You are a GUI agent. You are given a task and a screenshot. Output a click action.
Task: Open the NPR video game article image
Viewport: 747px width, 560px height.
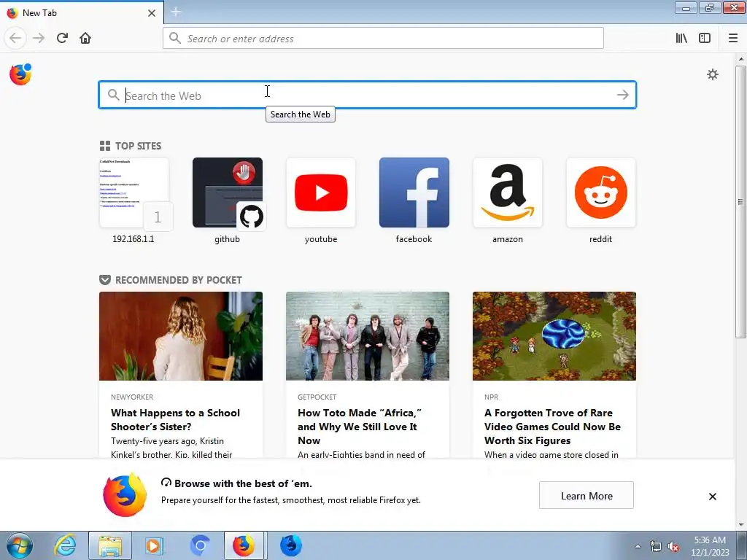pos(554,336)
